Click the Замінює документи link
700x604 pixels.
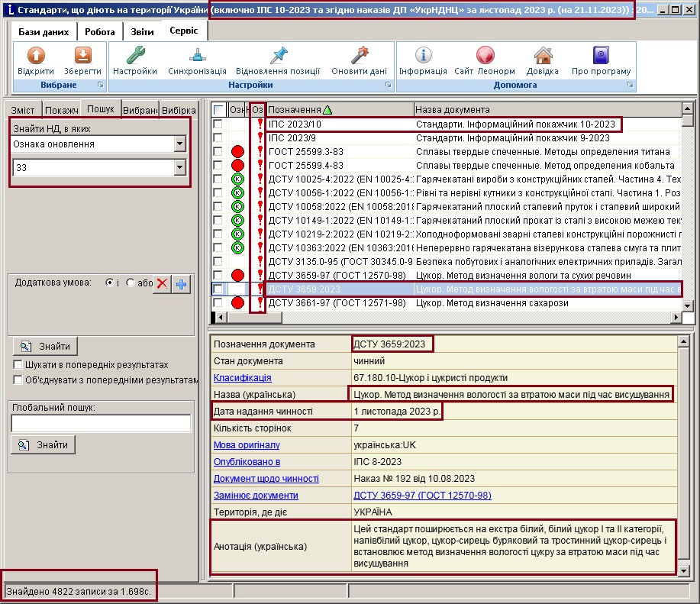[x=256, y=495]
